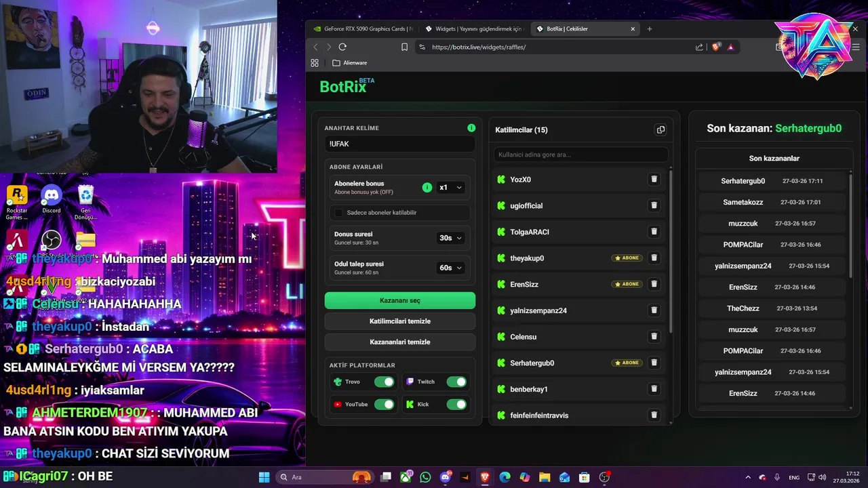This screenshot has height=488, width=868.
Task: Delete benberkay1 from participants
Action: [x=654, y=389]
